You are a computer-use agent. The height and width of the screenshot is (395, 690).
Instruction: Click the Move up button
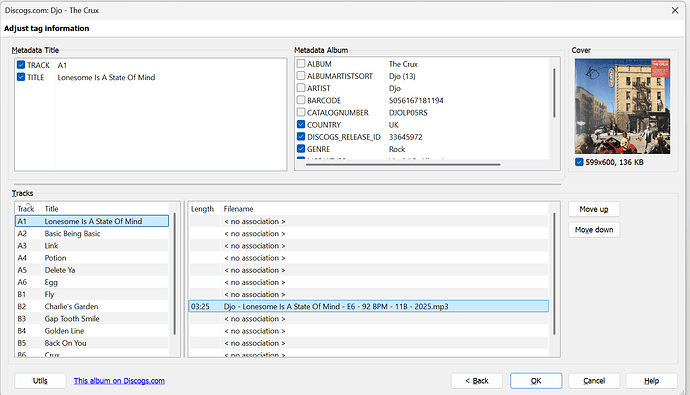tap(594, 209)
